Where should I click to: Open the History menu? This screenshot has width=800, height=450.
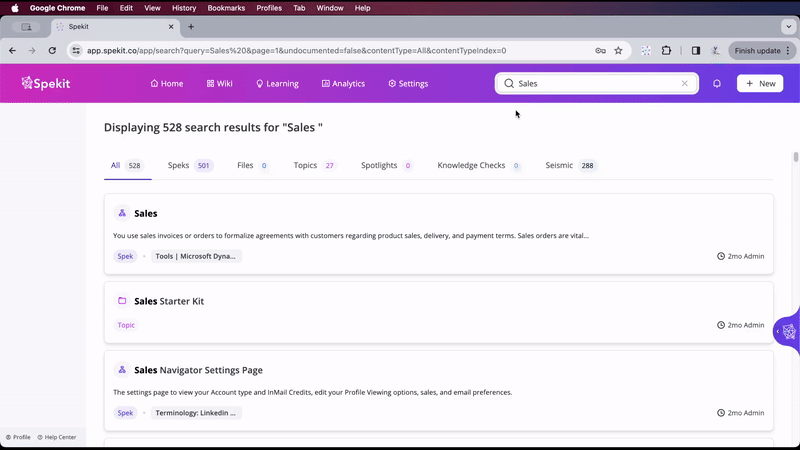(x=184, y=8)
